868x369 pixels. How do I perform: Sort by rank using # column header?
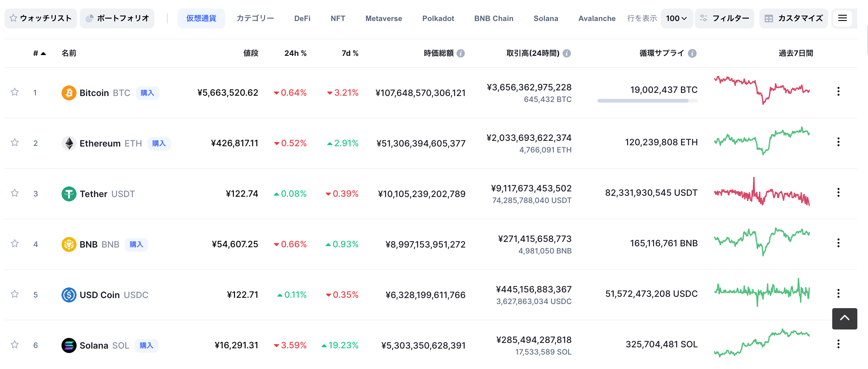point(39,53)
